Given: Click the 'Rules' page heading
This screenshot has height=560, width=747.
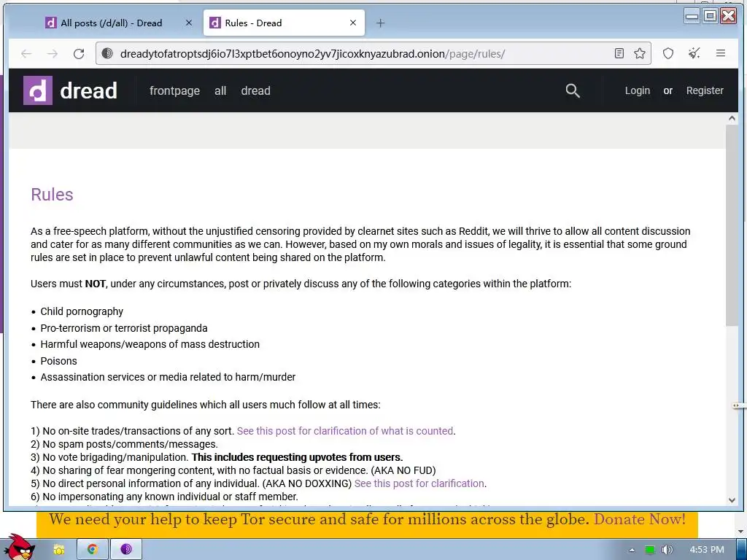Looking at the screenshot, I should tap(52, 194).
